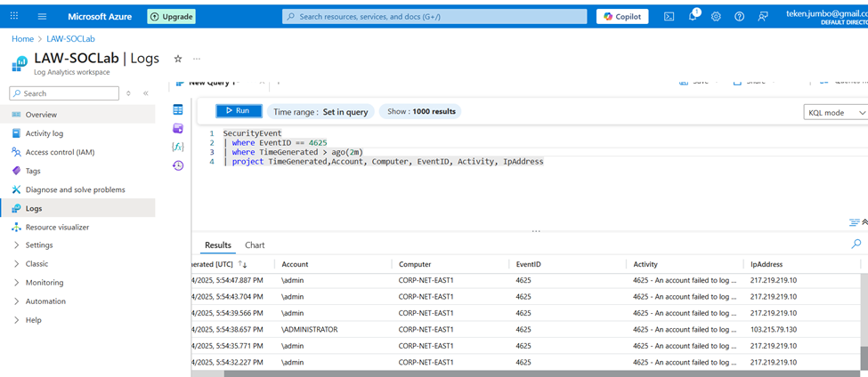Open the Help question mark menu

tap(739, 17)
